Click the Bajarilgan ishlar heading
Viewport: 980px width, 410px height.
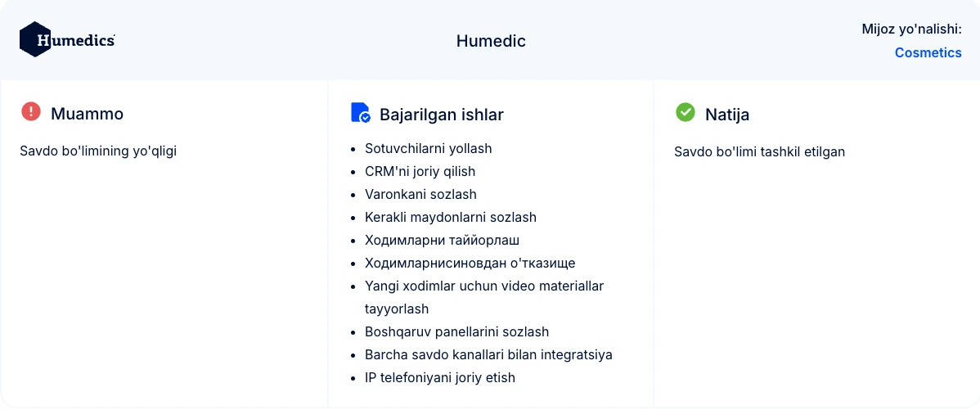pyautogui.click(x=441, y=115)
